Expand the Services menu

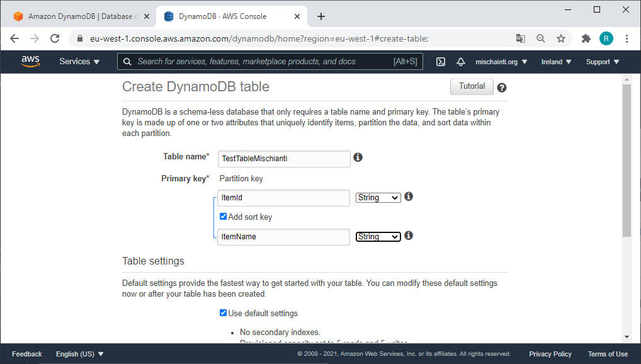click(79, 62)
